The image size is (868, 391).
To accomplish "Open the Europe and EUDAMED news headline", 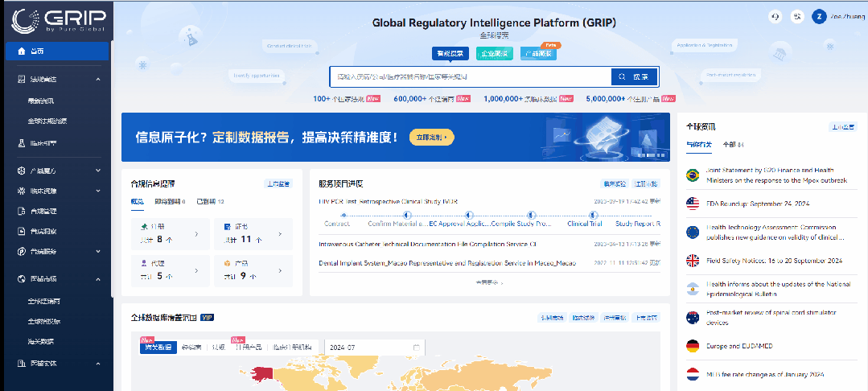I will 739,346.
